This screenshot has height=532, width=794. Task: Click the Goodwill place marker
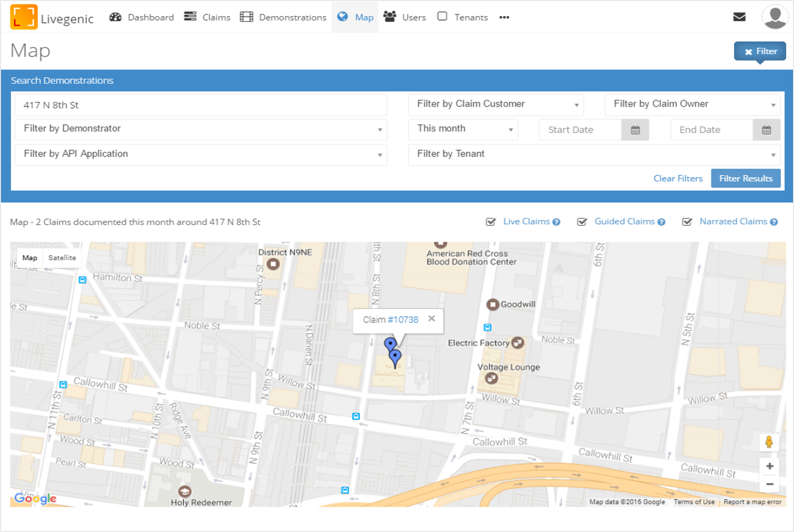tap(492, 304)
